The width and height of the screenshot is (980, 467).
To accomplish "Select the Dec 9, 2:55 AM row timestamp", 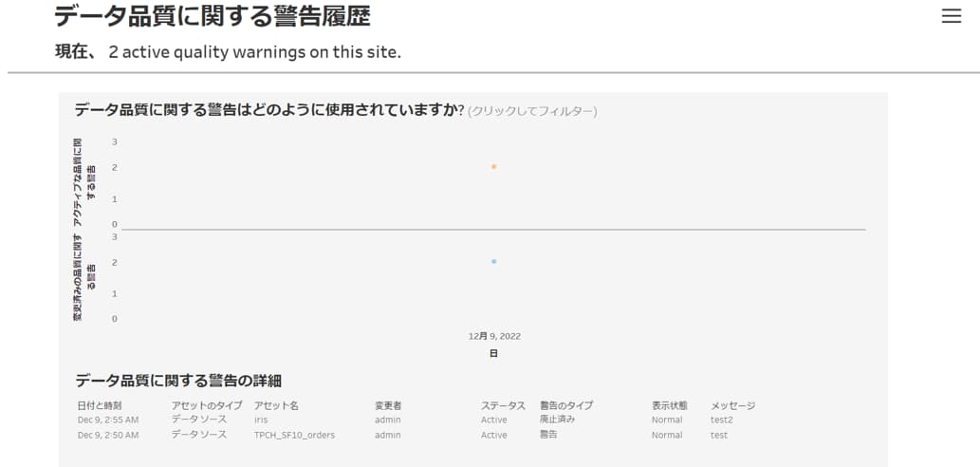I will [108, 420].
